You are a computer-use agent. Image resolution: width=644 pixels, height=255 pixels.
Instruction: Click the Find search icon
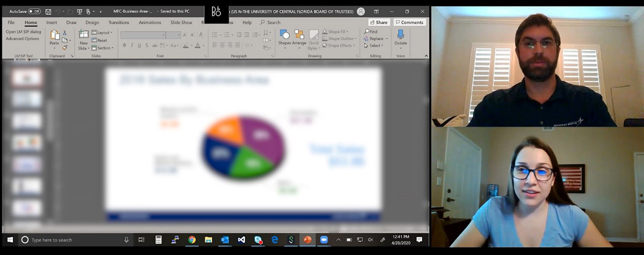pyautogui.click(x=367, y=32)
